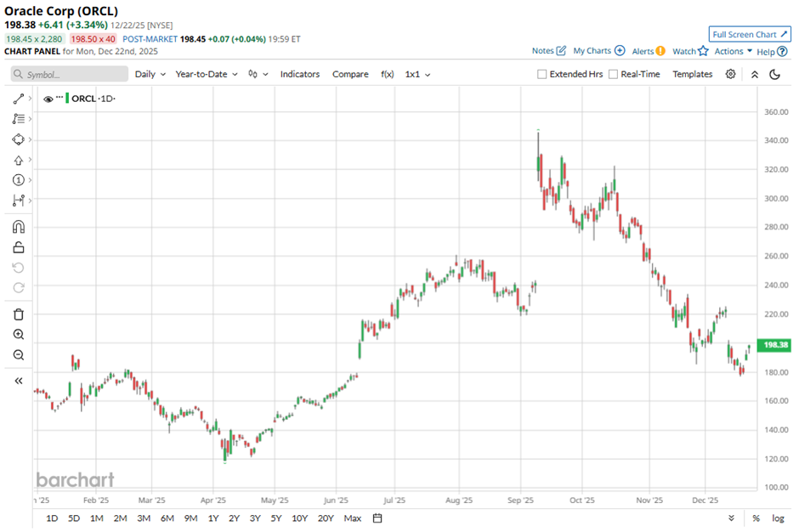Enable Extended Hrs checkbox
The height and width of the screenshot is (532, 799).
tap(541, 75)
